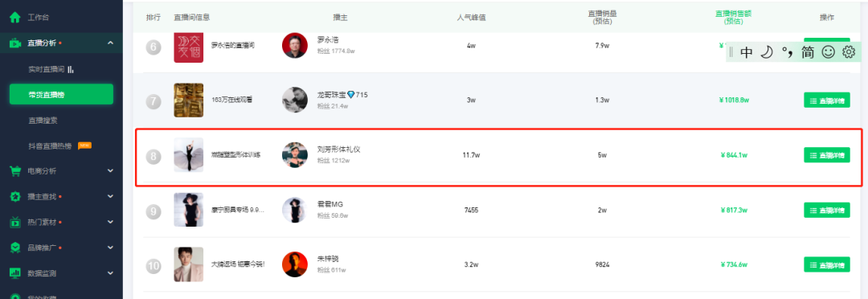Click the 播主查找 sidebar icon

coord(15,197)
